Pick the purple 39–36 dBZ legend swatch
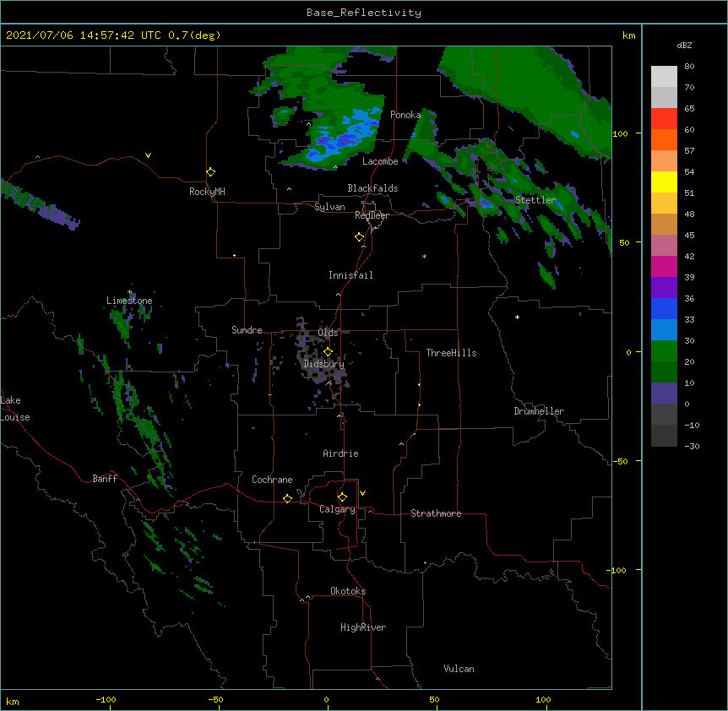728x711 pixels. pos(664,287)
